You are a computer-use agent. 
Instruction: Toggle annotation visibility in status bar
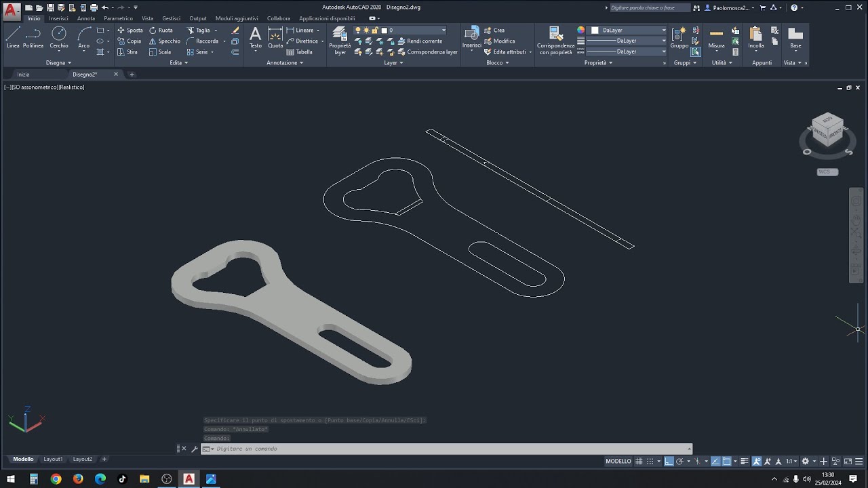[x=757, y=461]
